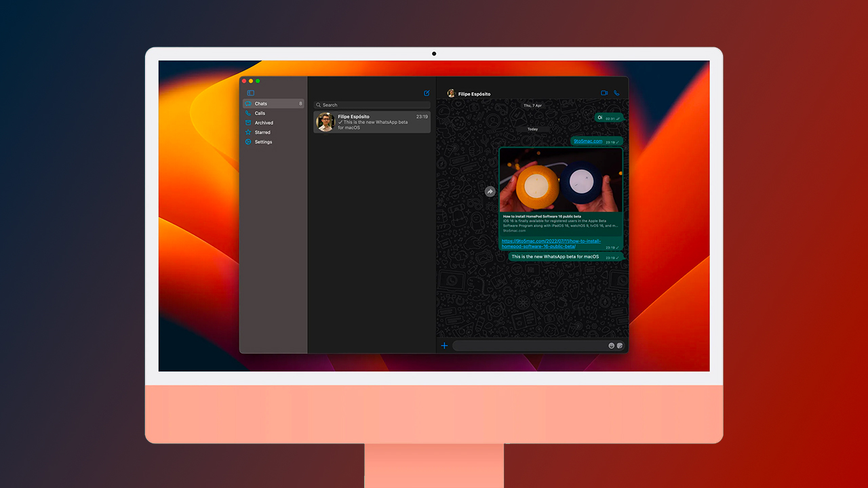868x488 pixels.
Task: Forward the link preview with arrow icon
Action: 490,192
